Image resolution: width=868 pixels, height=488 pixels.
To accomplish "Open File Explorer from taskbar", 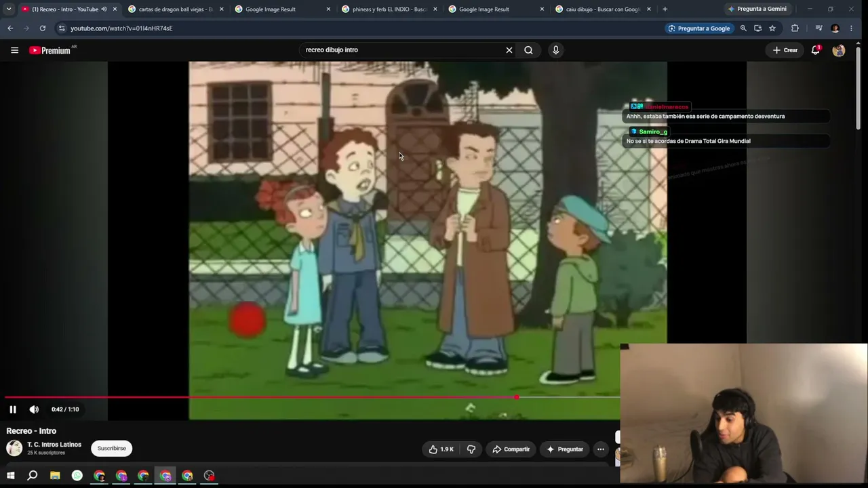I will [x=55, y=476].
